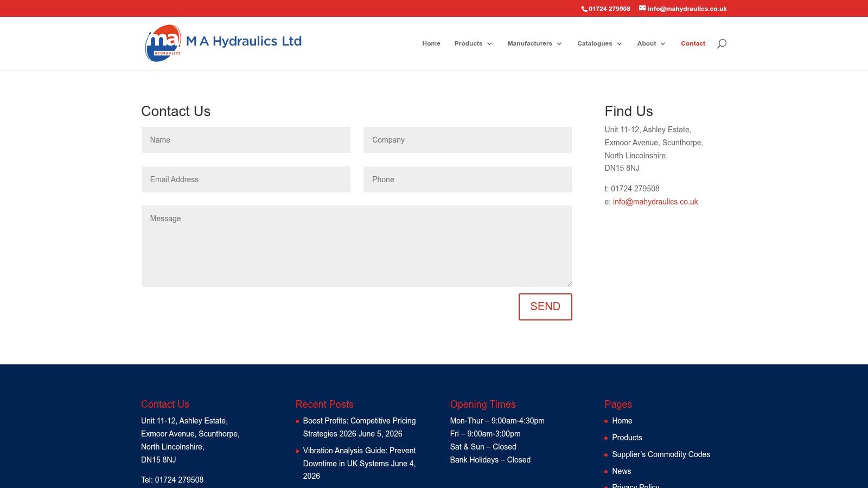Click the M A Hydraulics Ltd title text
Image resolution: width=868 pixels, height=488 pixels.
[244, 41]
